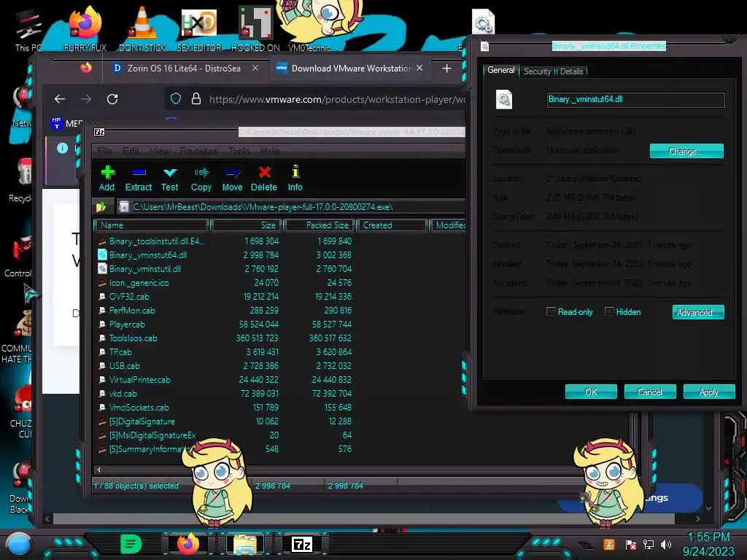Click the red Delete toolbar icon
This screenshot has width=747, height=560.
pyautogui.click(x=264, y=179)
